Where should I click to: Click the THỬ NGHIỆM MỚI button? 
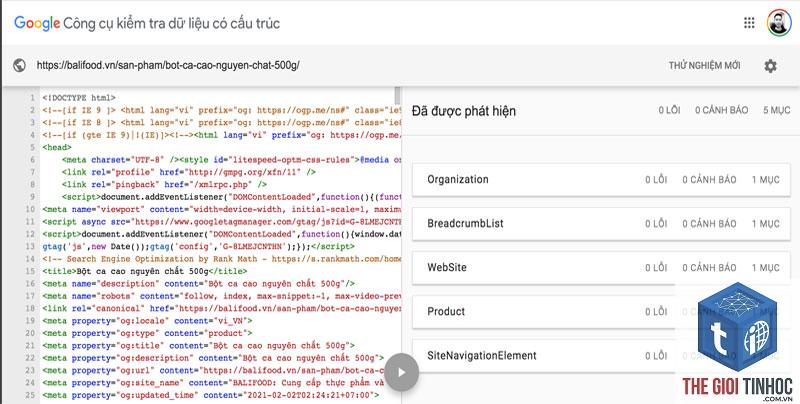[705, 65]
